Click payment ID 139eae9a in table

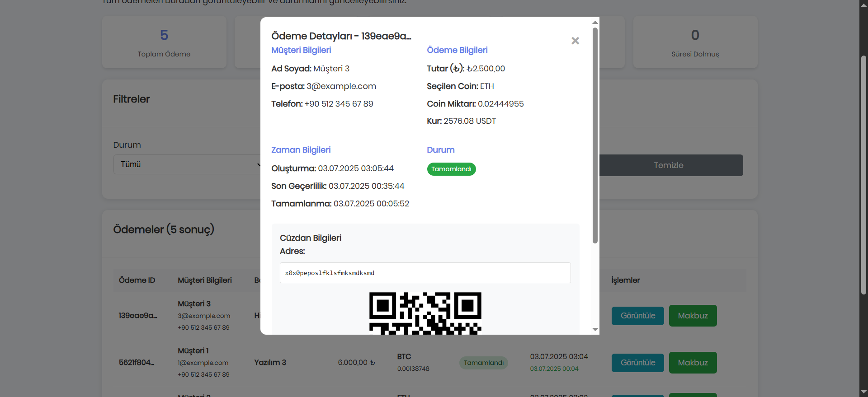pos(138,315)
